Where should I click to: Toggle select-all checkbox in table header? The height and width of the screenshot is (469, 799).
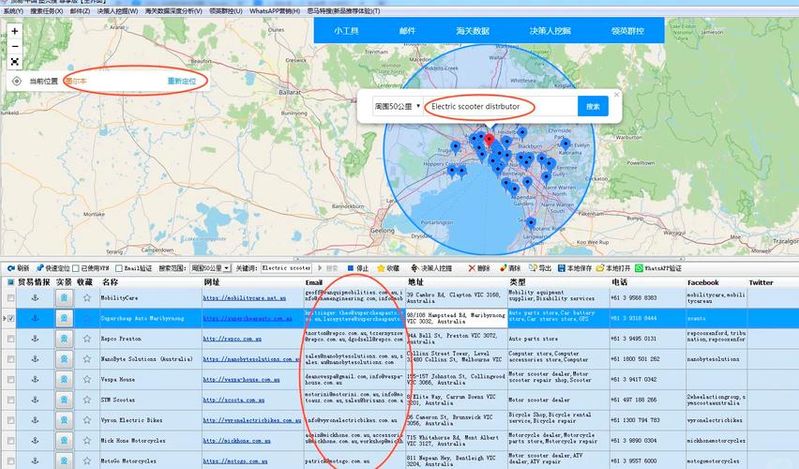pos(10,282)
